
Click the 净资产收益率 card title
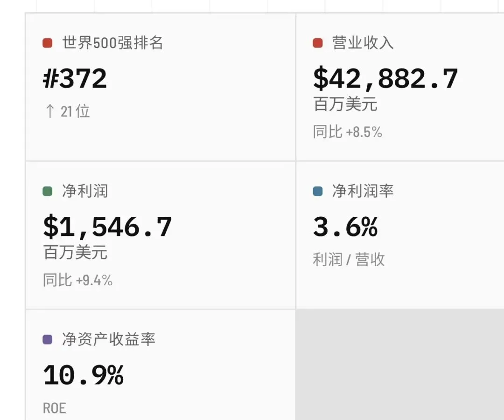pos(109,339)
